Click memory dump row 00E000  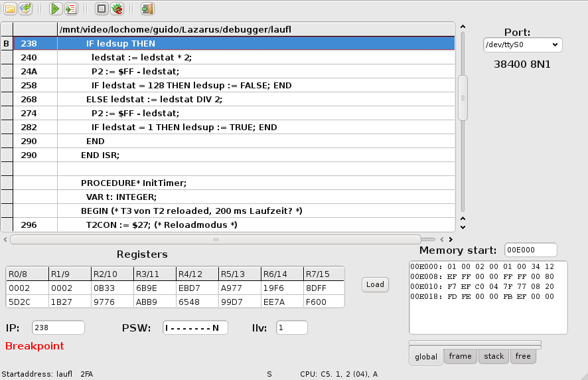[x=482, y=266]
